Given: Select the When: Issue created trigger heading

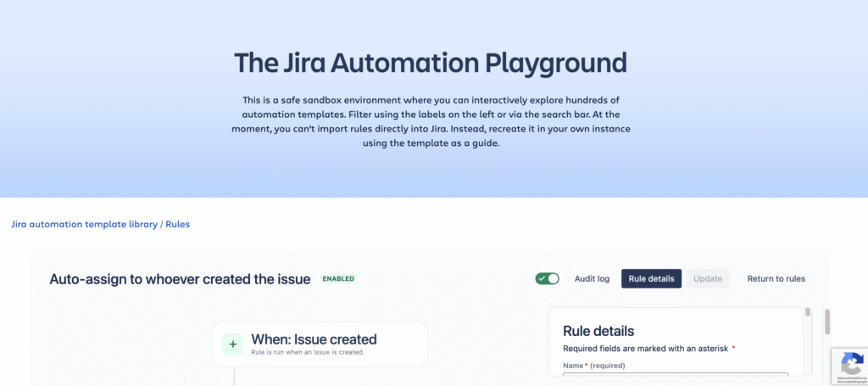Looking at the screenshot, I should click(x=313, y=339).
